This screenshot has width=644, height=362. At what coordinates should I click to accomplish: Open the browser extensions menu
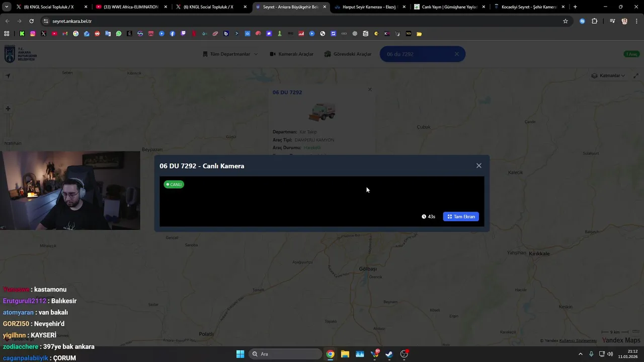595,21
